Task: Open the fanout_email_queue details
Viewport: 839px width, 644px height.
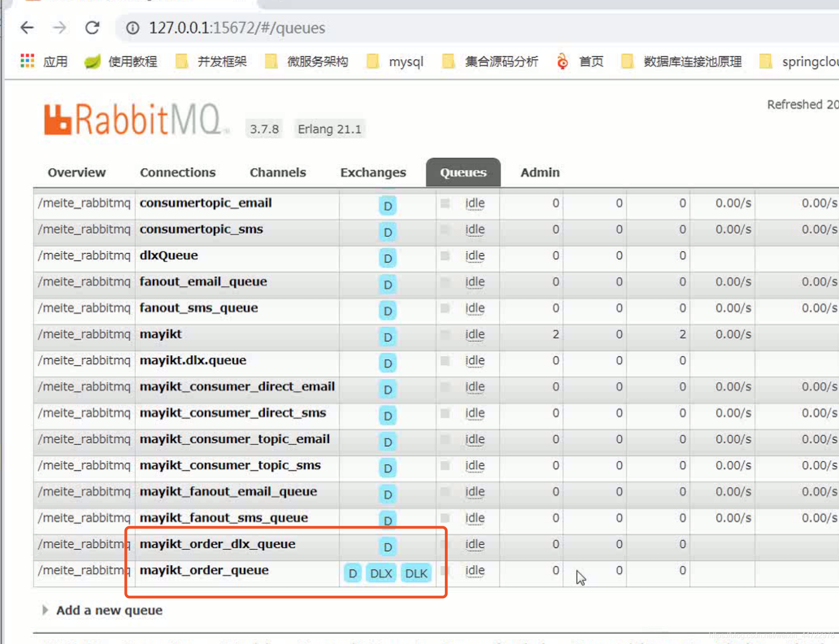Action: tap(203, 282)
